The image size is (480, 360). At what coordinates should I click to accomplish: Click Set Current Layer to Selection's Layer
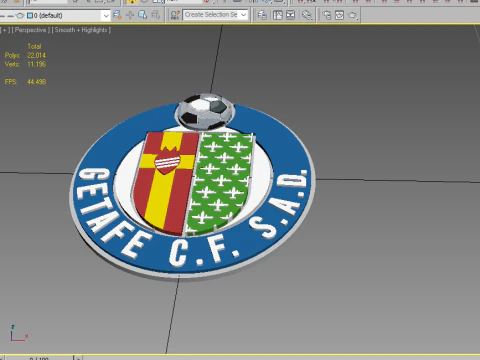tap(156, 15)
